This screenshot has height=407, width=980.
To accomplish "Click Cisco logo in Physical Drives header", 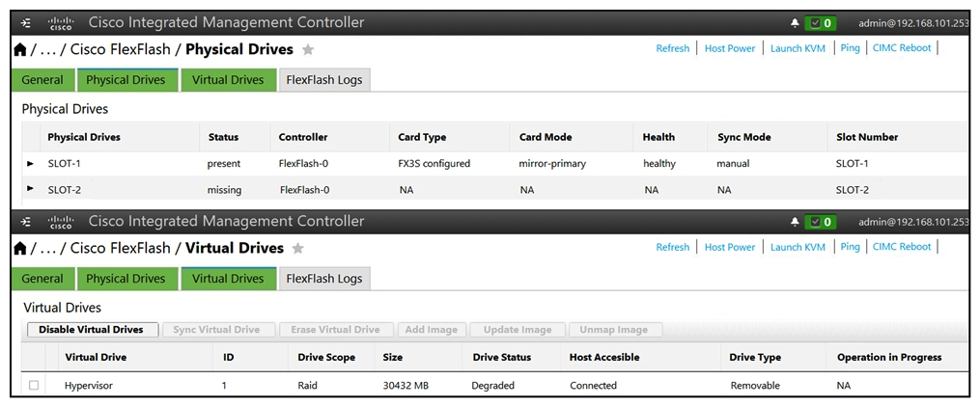I will point(61,23).
